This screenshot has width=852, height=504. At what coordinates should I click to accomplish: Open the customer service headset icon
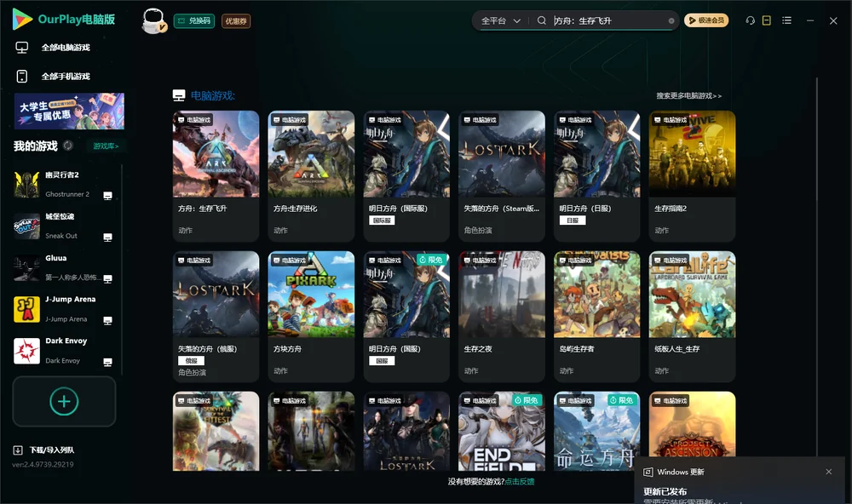751,20
